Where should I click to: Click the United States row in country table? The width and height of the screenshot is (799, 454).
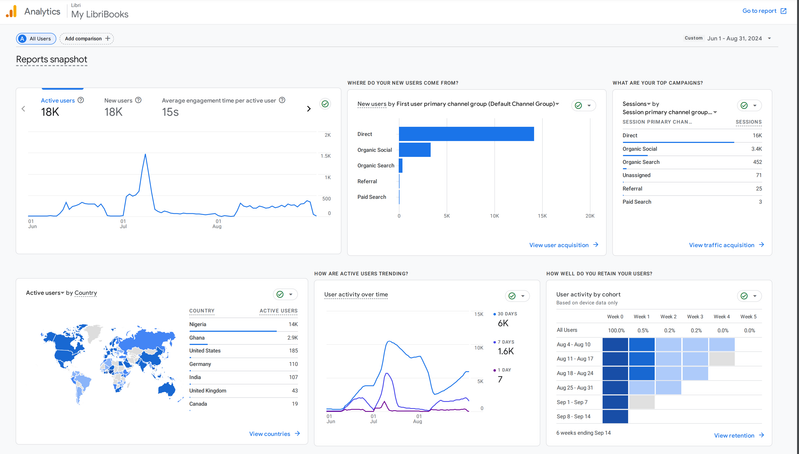point(243,351)
